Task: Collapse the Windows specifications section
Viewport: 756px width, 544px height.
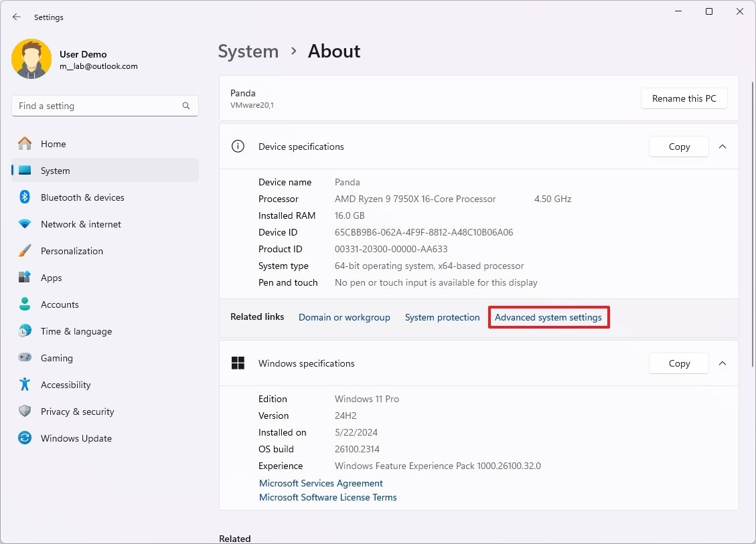Action: (x=723, y=363)
